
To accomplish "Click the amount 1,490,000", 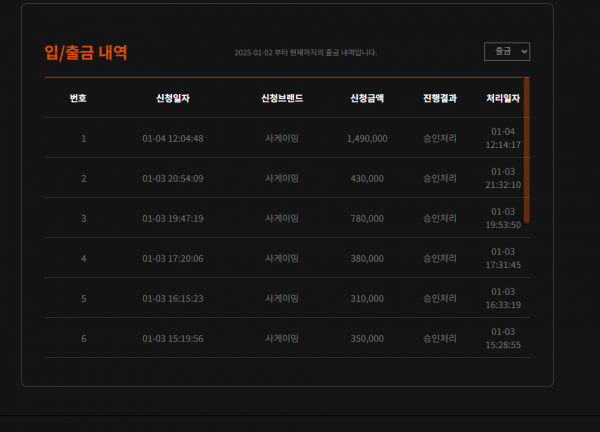I will tap(367, 139).
